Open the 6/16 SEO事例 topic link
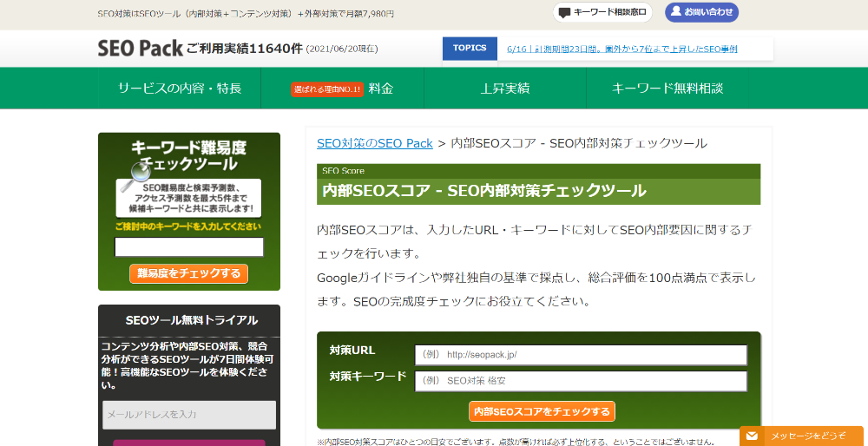Viewport: 868px width, 446px height. (x=621, y=49)
